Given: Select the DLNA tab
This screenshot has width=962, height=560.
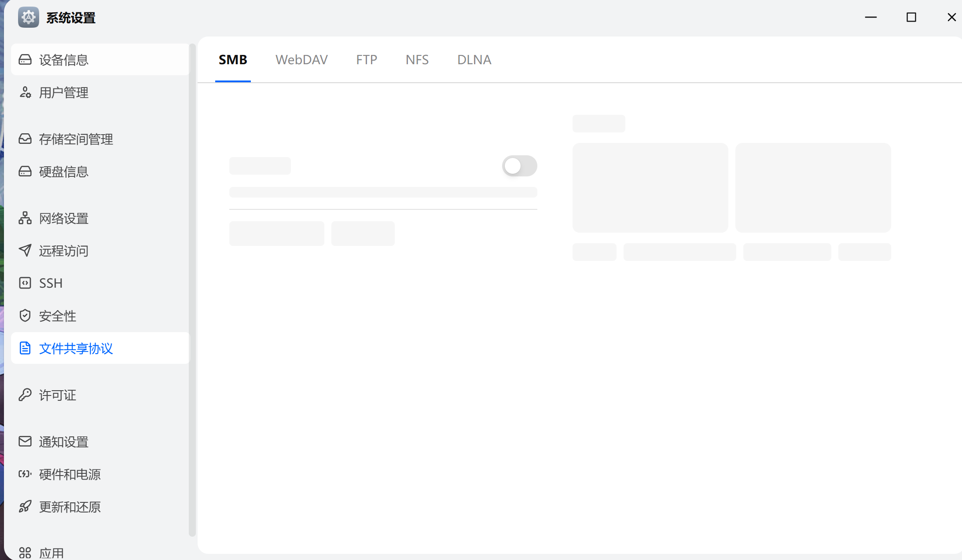Looking at the screenshot, I should click(x=474, y=60).
